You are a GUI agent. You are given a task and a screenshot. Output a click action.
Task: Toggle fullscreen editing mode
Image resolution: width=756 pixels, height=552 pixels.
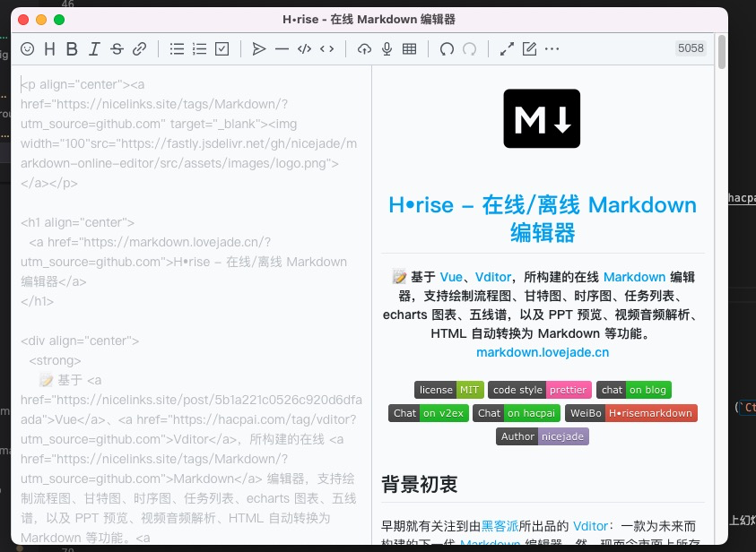(x=507, y=49)
